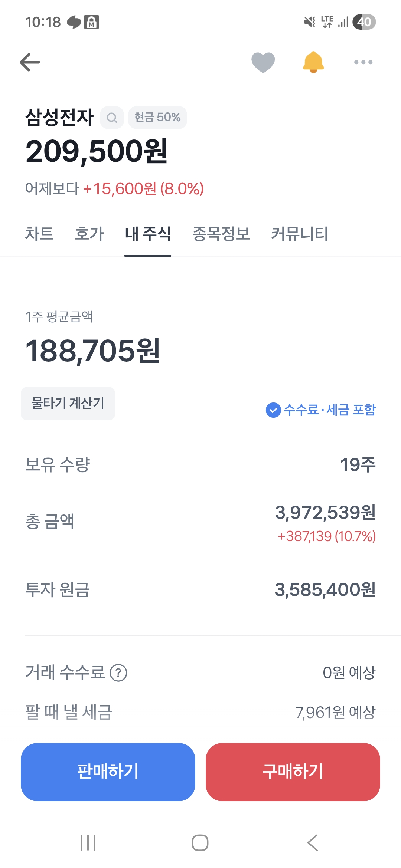Image resolution: width=401 pixels, height=868 pixels.
Task: Open the three-dot more menu
Action: (x=363, y=62)
